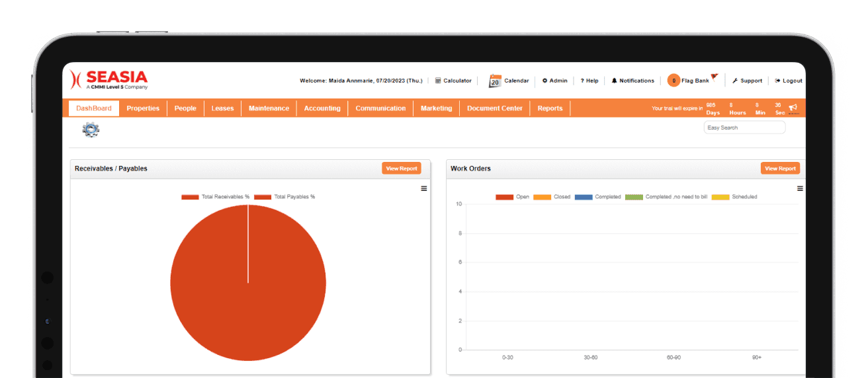Go to the Properties tab
This screenshot has width=868, height=378.
coord(143,108)
